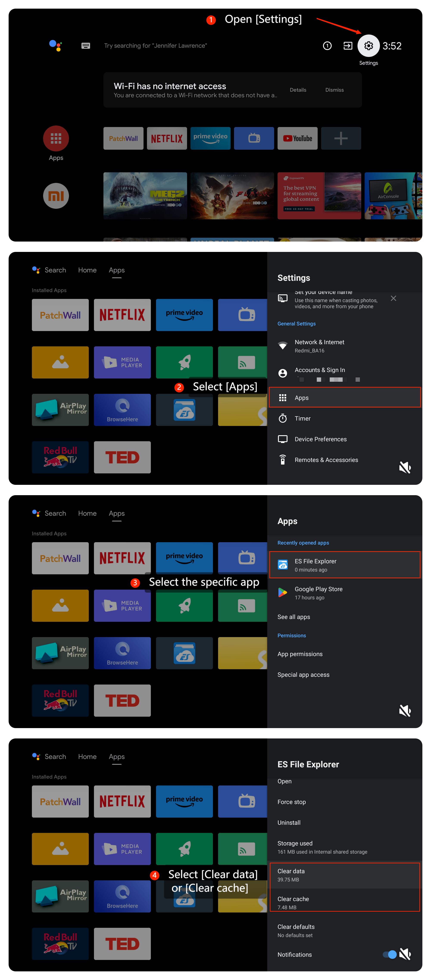The height and width of the screenshot is (980, 431).
Task: Click Details on the Wi-Fi notice
Action: (298, 90)
